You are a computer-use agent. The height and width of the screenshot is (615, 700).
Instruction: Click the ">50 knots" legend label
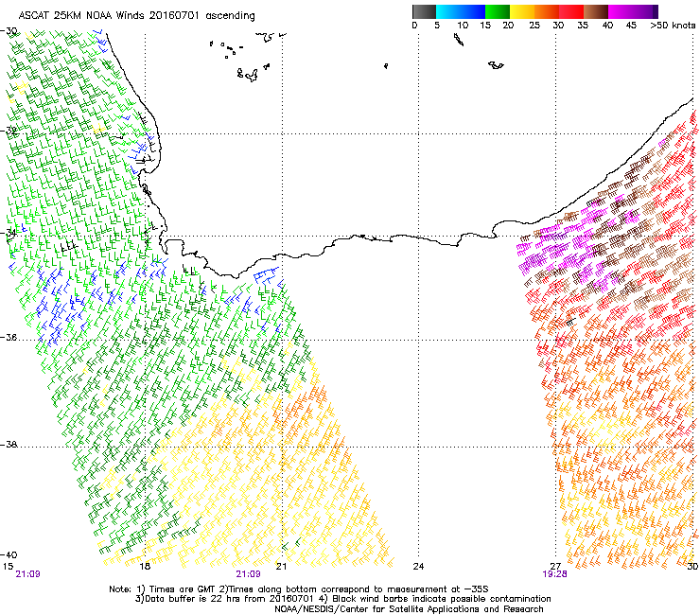673,26
